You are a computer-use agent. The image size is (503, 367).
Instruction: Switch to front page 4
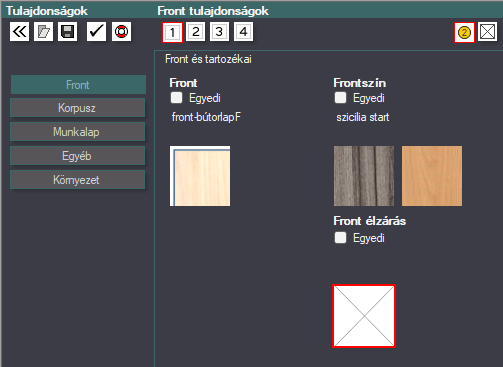pos(243,32)
